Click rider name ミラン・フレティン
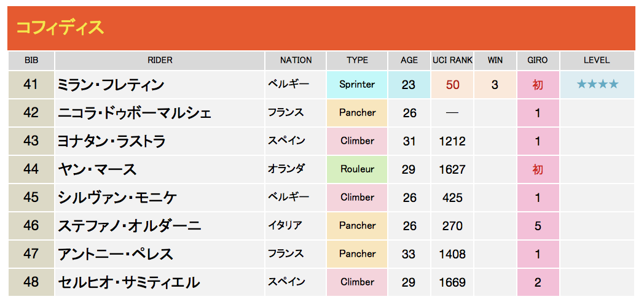This screenshot has width=644, height=302. pyautogui.click(x=111, y=85)
